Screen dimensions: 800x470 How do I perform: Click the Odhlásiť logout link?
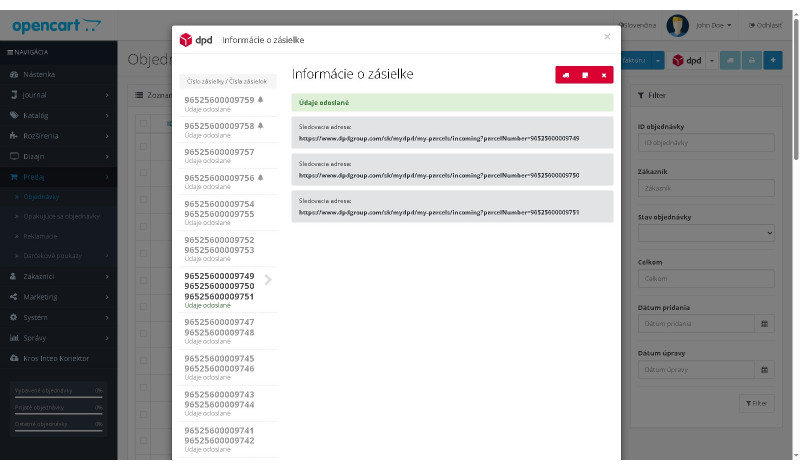765,25
